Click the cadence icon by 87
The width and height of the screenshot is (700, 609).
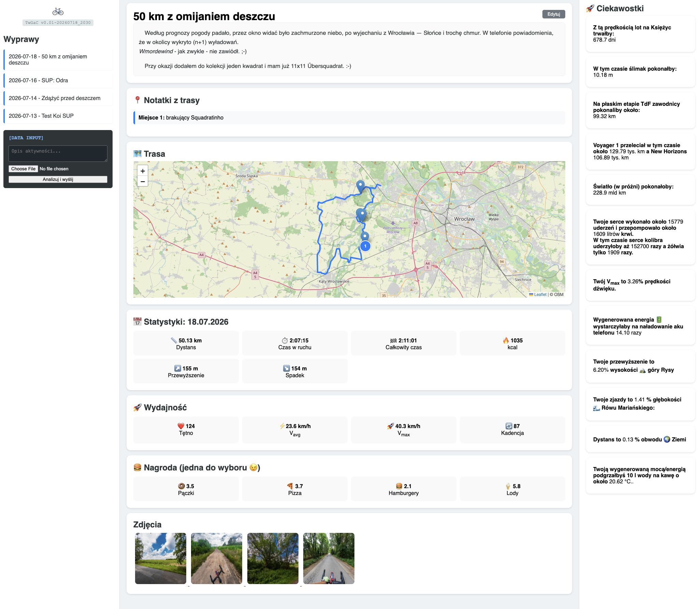pos(509,426)
